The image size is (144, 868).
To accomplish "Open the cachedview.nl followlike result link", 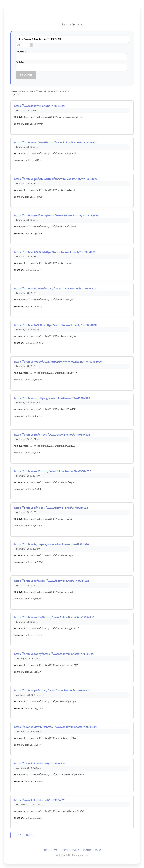I will click(56, 727).
